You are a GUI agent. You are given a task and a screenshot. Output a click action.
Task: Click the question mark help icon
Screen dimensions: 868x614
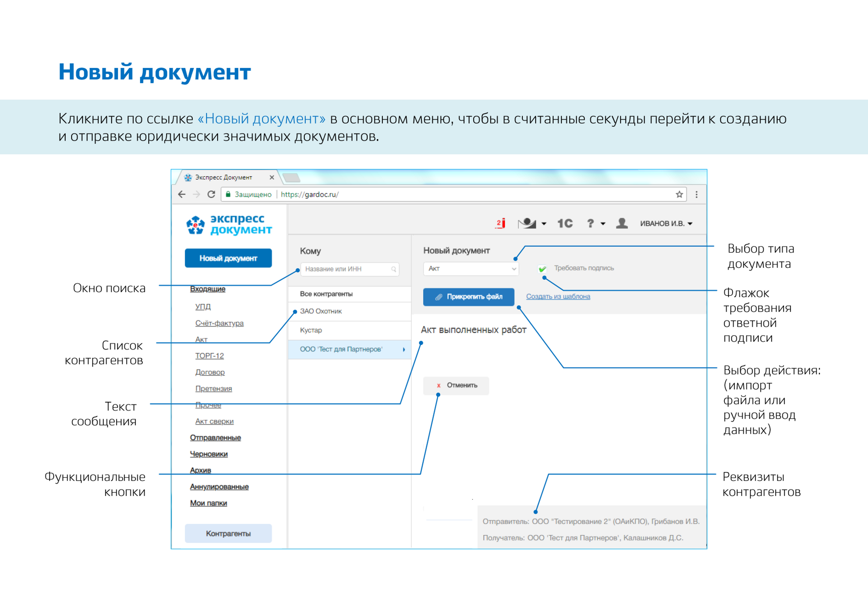(x=591, y=223)
